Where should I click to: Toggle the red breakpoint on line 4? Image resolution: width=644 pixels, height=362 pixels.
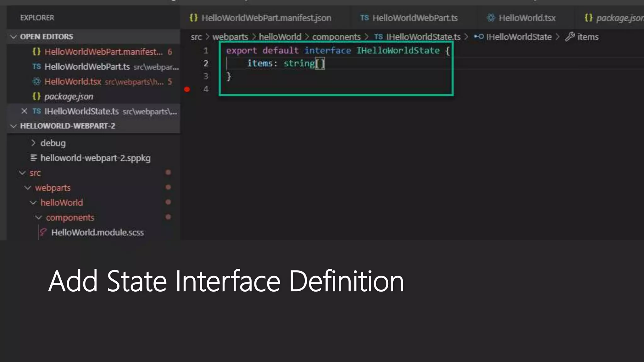(x=187, y=90)
